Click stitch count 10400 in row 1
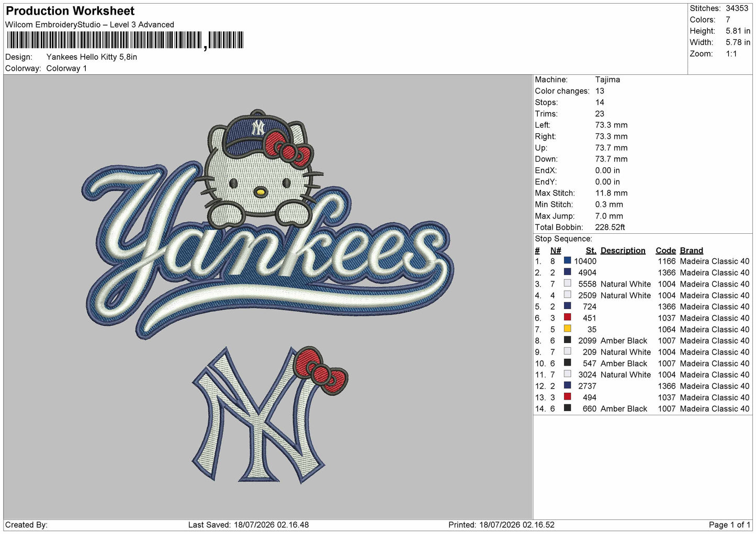Screen dimensions: 756x534 (585, 262)
